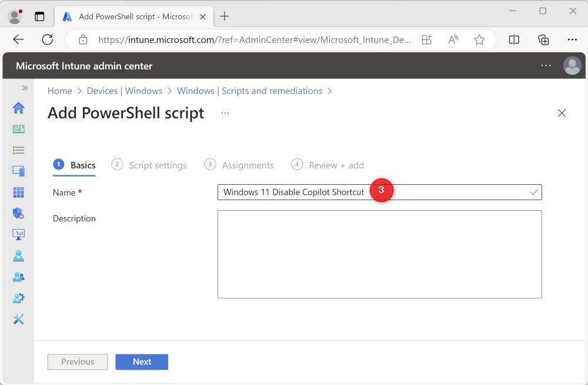Go to Devices | Windows breadcrumb
Screen dimensions: 588x385
click(125, 91)
